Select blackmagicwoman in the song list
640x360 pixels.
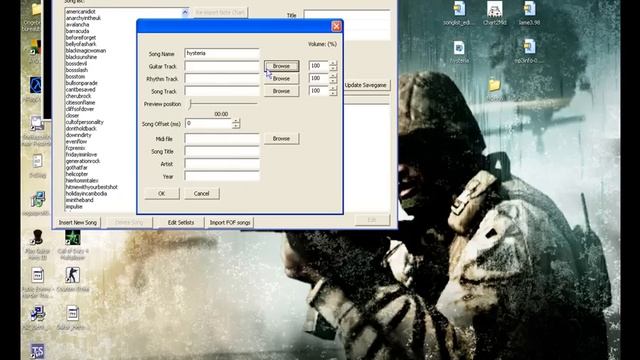86,51
